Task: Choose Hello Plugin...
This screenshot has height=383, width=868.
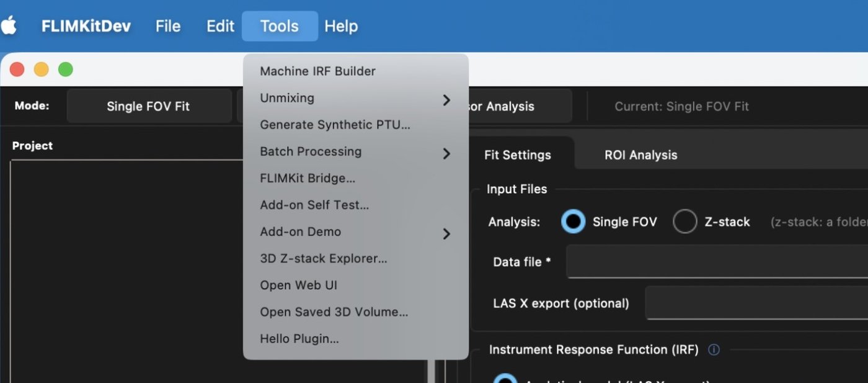Action: [x=355, y=339]
